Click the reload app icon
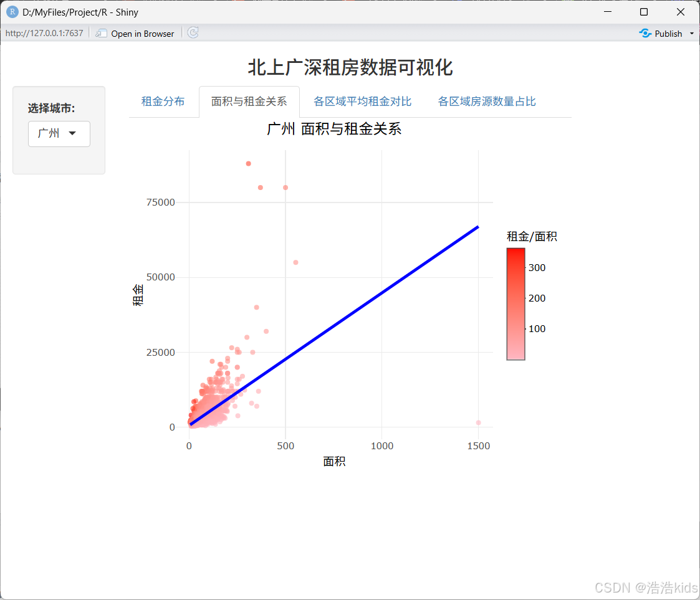700x600 pixels. click(193, 33)
